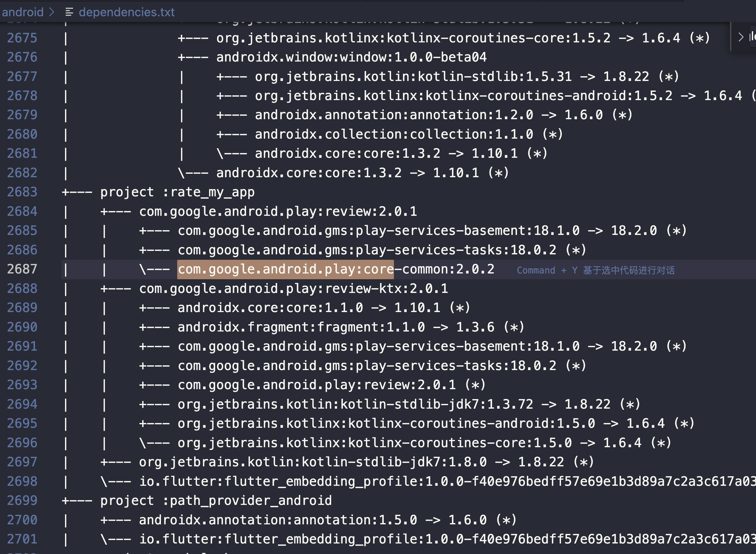Click androidx.annotation:annotation:1.5.0 on line 2700
Viewport: 756px width, 554px height.
[328, 520]
